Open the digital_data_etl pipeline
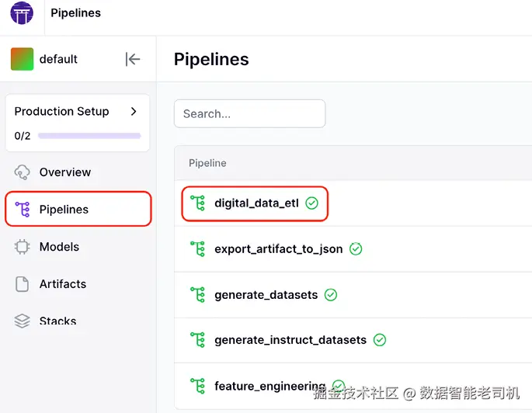 [256, 203]
